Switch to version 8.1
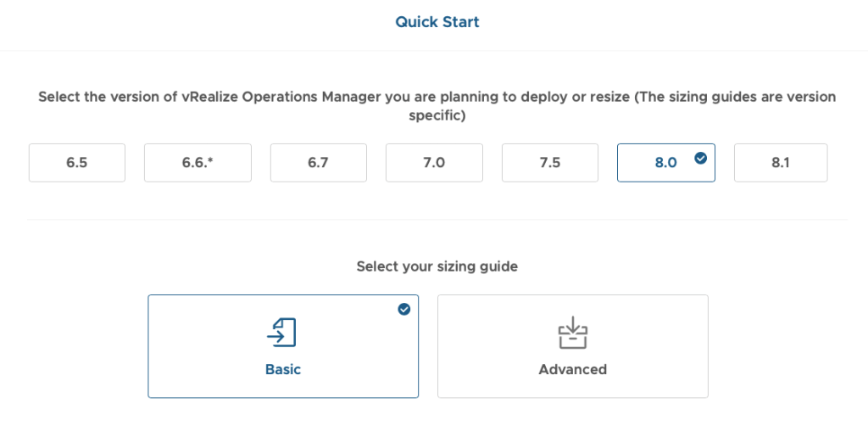This screenshot has width=868, height=437. (x=780, y=163)
